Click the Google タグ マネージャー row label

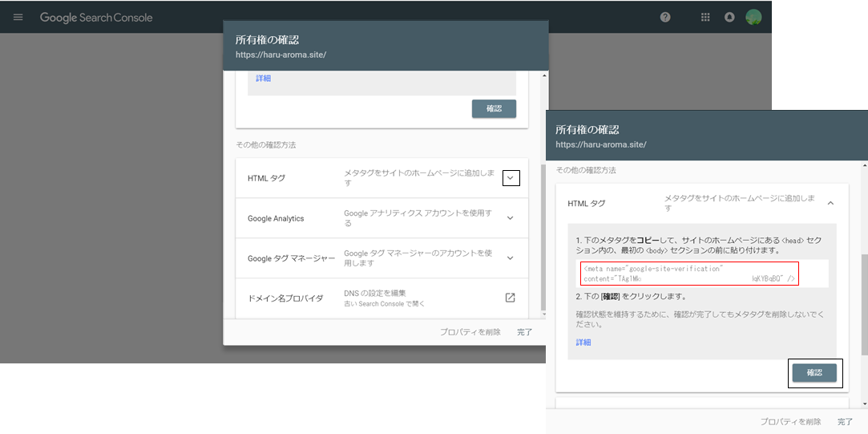(x=291, y=258)
